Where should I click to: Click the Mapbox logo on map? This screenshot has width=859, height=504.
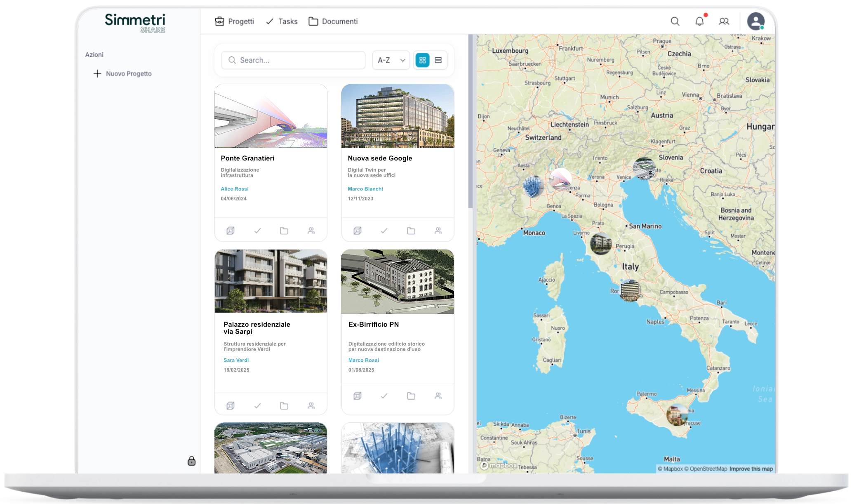(x=499, y=466)
